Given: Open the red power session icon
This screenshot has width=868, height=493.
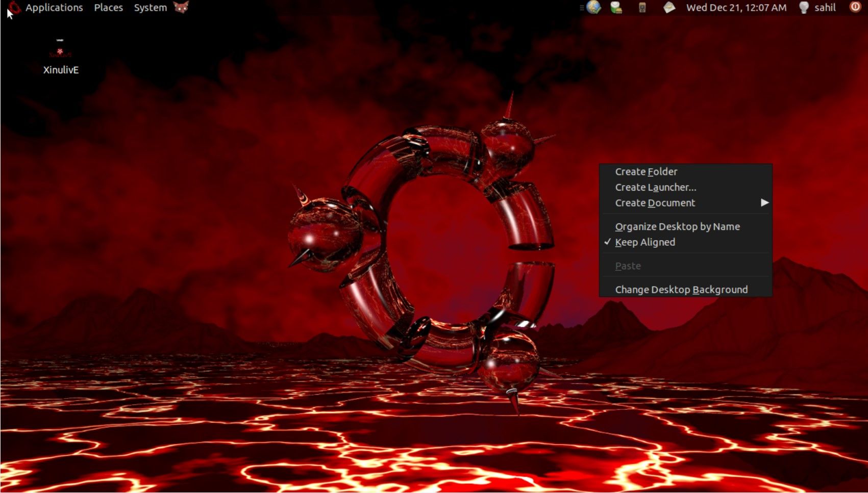Looking at the screenshot, I should coord(855,7).
